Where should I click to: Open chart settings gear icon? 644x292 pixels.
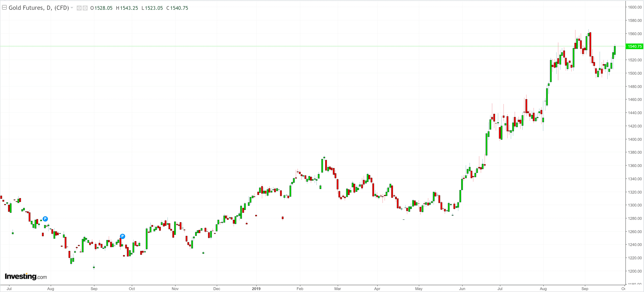pos(85,8)
